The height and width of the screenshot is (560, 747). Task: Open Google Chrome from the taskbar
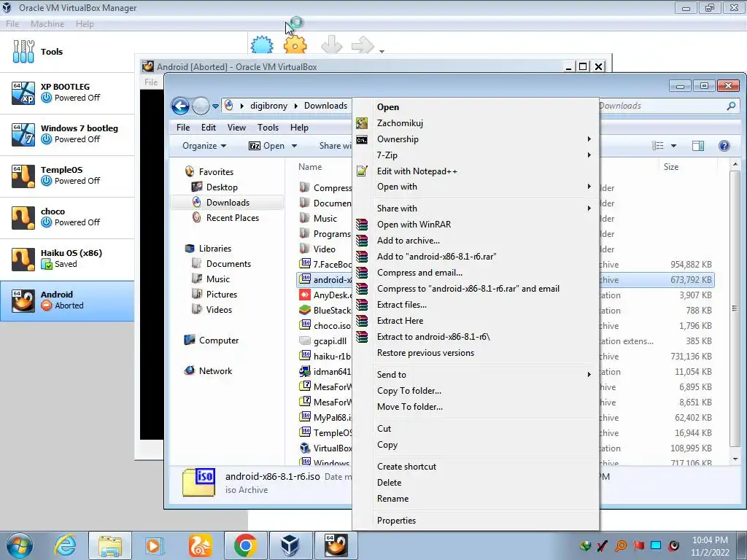click(246, 545)
